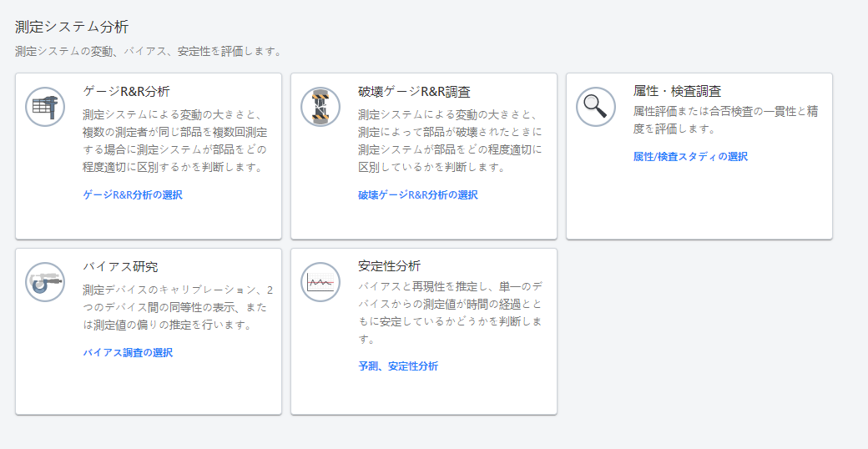The image size is (868, 449).
Task: Click the 測定システム分析 page heading
Action: click(72, 28)
